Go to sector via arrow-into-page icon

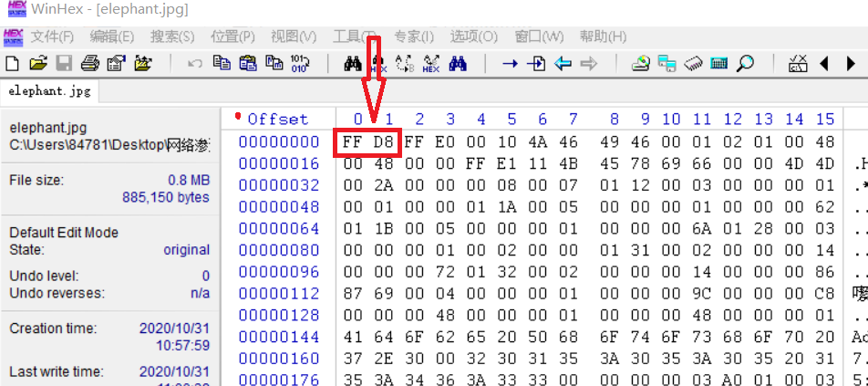536,63
